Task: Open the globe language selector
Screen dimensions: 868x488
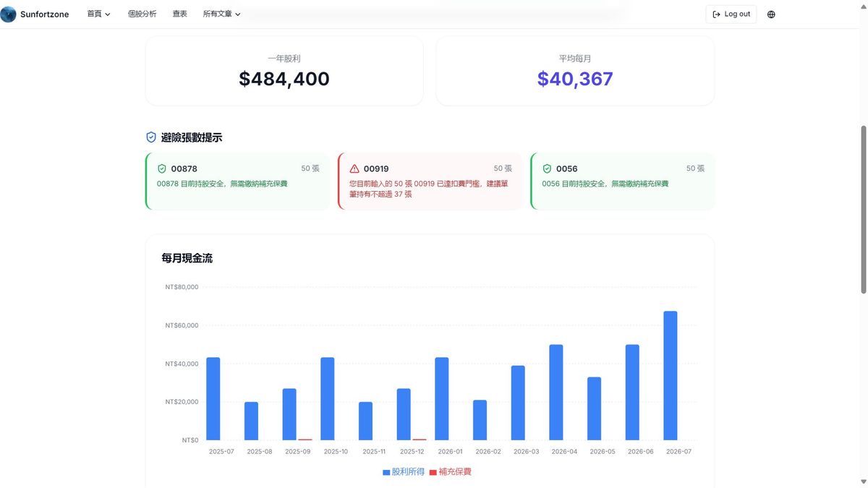Action: pos(771,14)
